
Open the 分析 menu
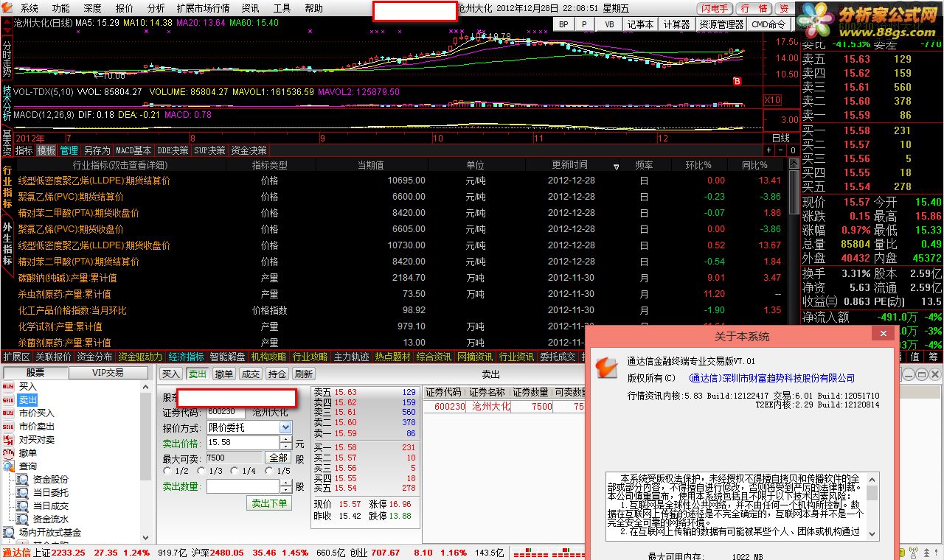[x=156, y=8]
